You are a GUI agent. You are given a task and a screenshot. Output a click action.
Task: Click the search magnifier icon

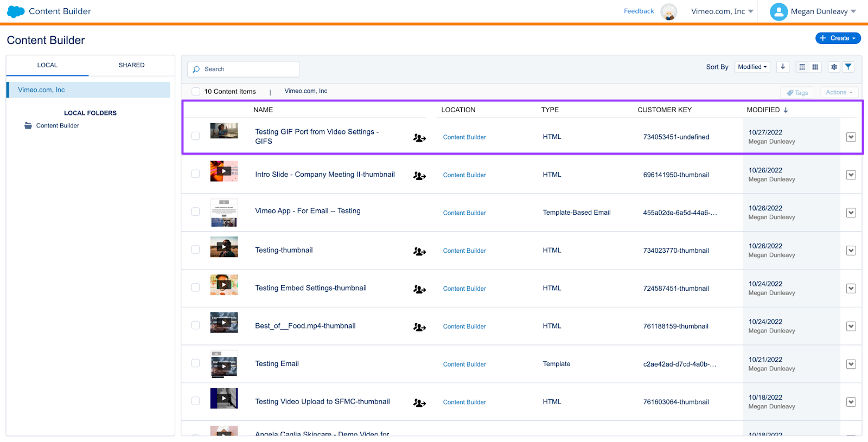click(196, 69)
